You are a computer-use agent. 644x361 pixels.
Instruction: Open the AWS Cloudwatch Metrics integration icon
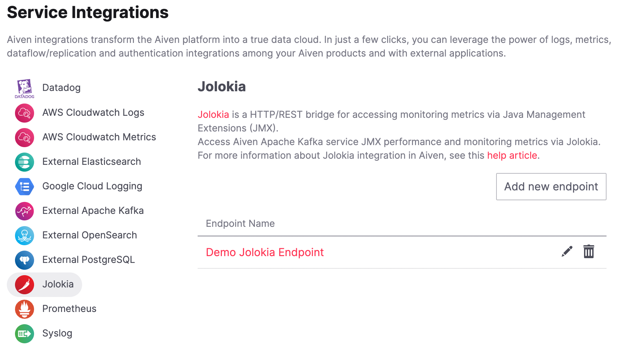click(24, 137)
